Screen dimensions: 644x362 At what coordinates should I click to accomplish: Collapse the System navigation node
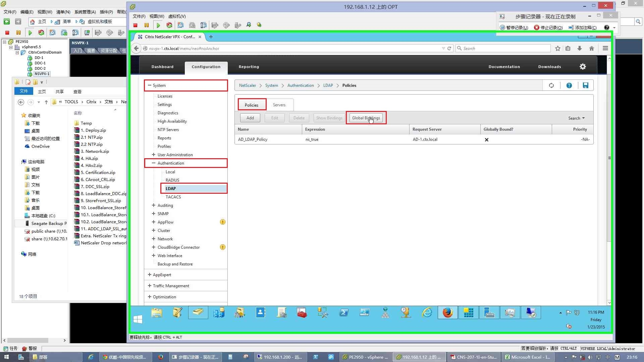(150, 85)
